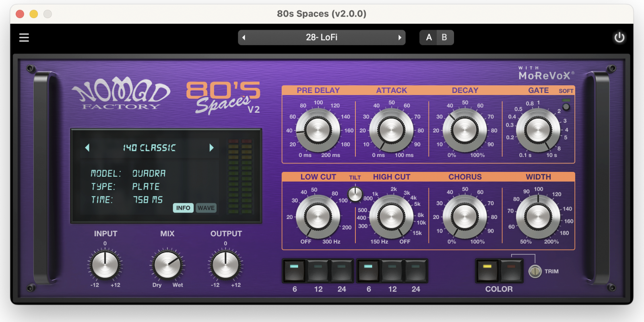644x322 pixels.
Task: Click the TIME value 758 MS
Action: coord(148,200)
